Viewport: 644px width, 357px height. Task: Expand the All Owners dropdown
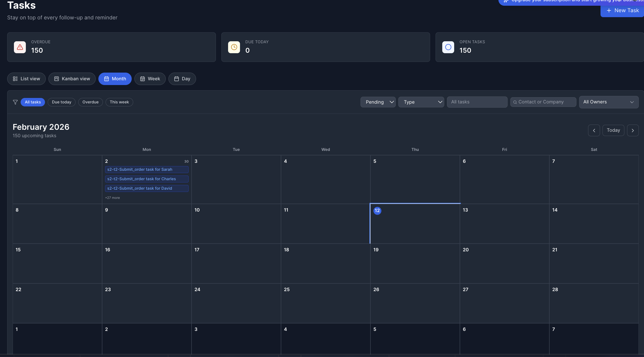click(x=608, y=102)
